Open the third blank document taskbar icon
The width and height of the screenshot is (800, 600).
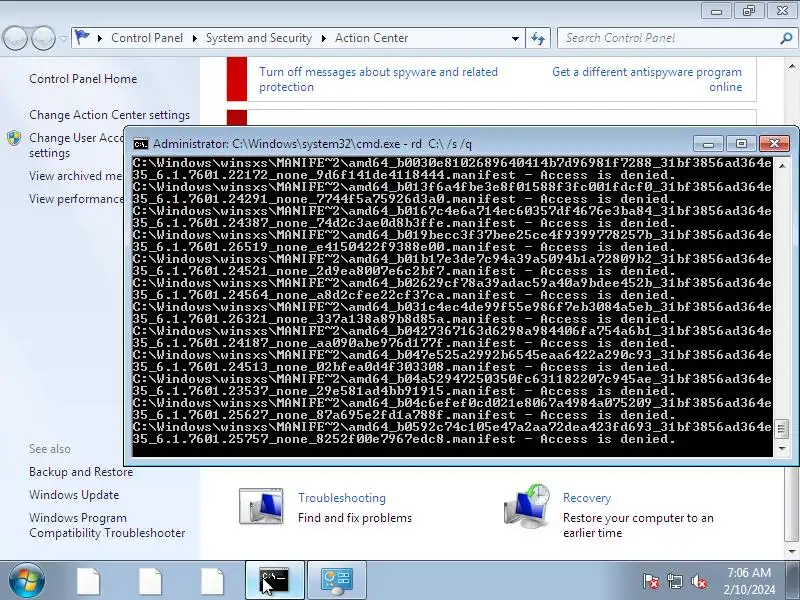(x=212, y=581)
